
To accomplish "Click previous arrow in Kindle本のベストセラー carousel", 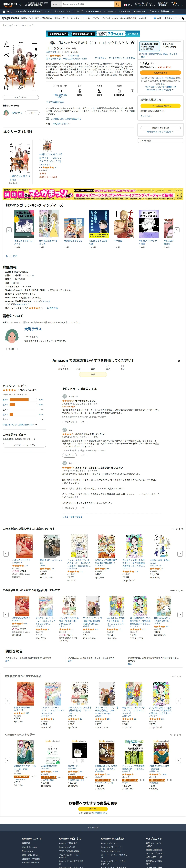I will point(8,761).
